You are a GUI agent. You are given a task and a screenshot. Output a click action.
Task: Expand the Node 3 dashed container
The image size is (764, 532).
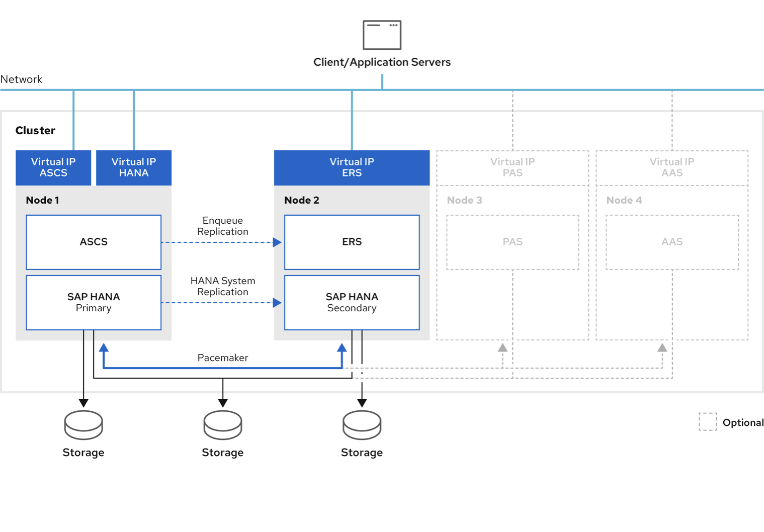[x=464, y=200]
